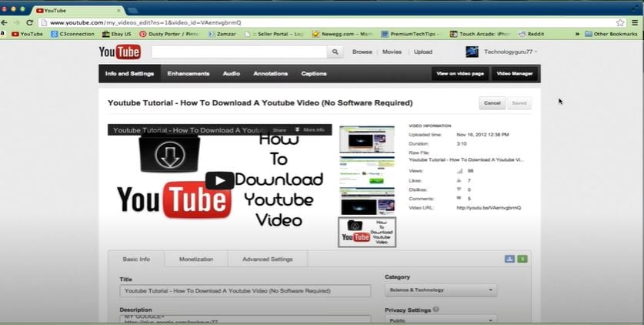
Task: Open the Touch Arcade bookmark
Action: tap(480, 34)
